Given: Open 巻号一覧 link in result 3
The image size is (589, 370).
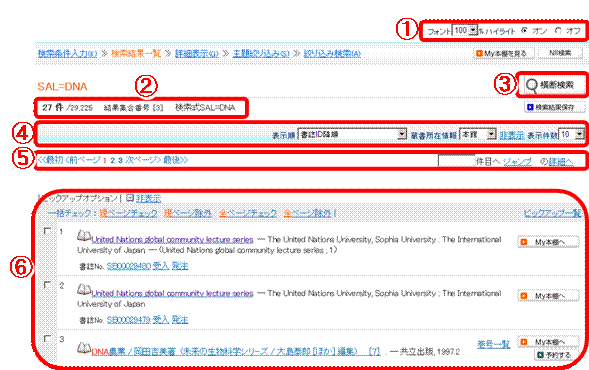Looking at the screenshot, I should pyautogui.click(x=494, y=344).
